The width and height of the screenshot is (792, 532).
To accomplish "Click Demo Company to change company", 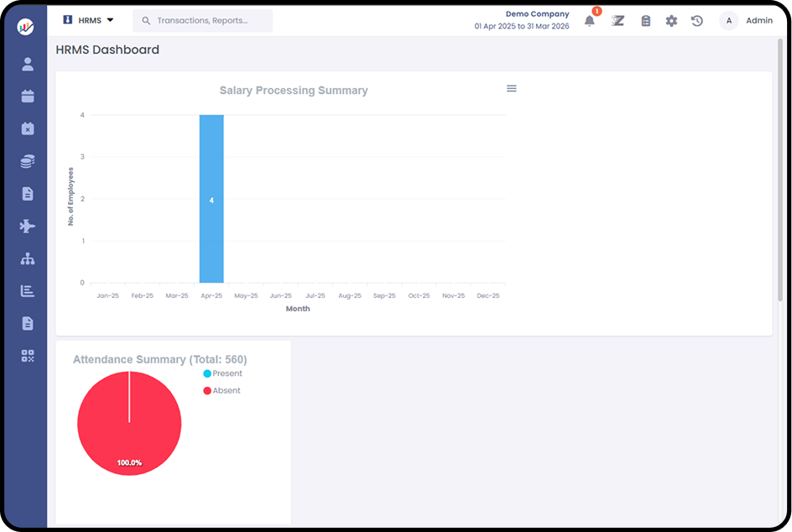I will [x=537, y=13].
